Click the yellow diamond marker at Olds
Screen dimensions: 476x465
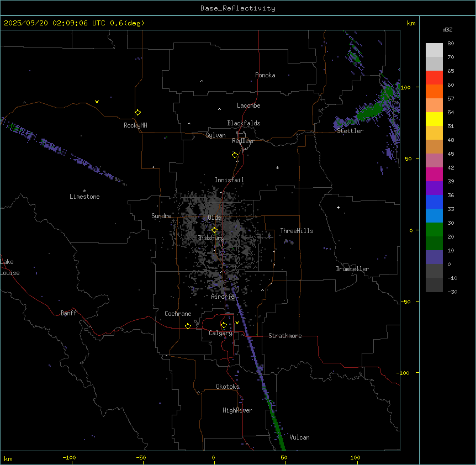point(214,230)
